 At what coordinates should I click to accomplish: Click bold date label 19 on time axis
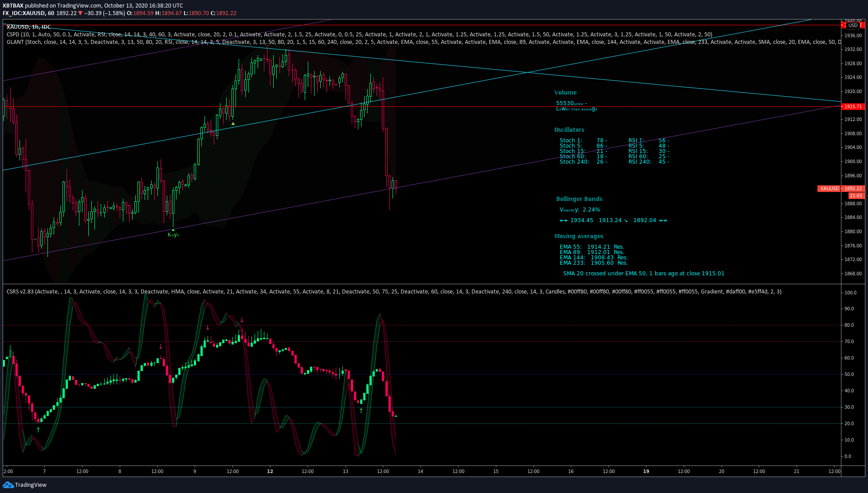(646, 471)
